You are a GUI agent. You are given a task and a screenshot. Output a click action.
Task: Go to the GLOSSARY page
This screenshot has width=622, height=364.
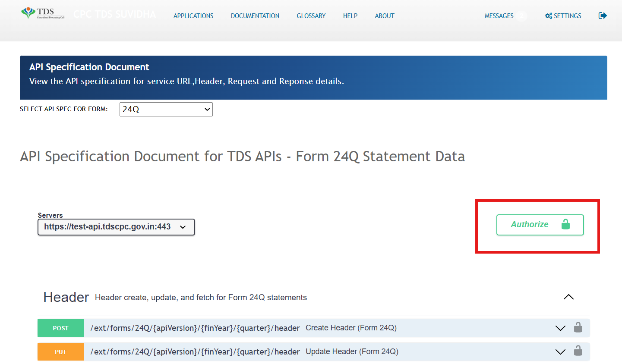tap(311, 16)
